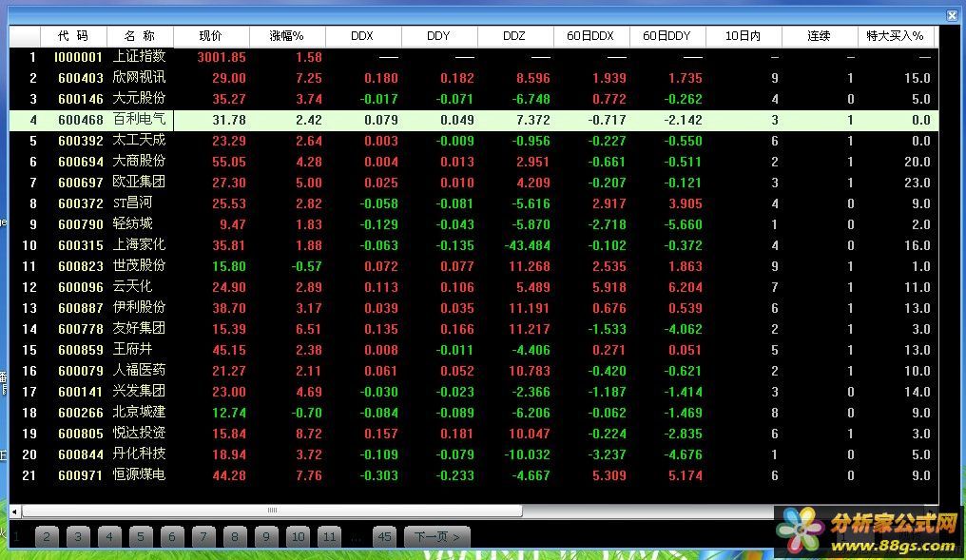
Task: Select highlighted stock 百利电气
Action: tap(139, 119)
